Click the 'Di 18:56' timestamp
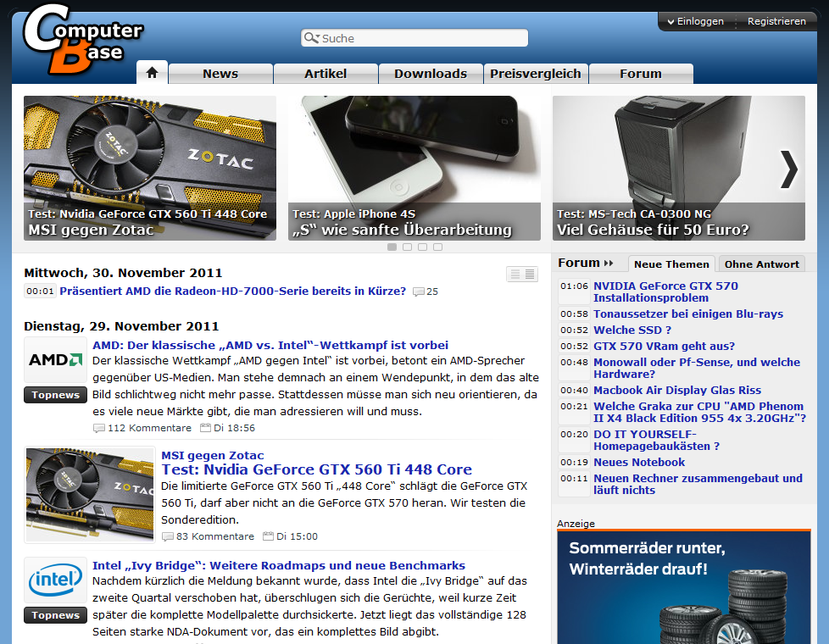 pos(228,428)
